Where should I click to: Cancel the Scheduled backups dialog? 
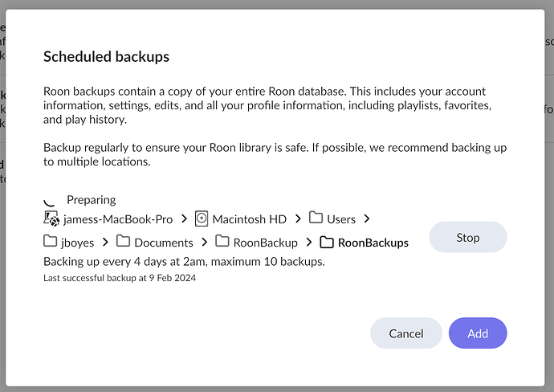[x=406, y=333]
